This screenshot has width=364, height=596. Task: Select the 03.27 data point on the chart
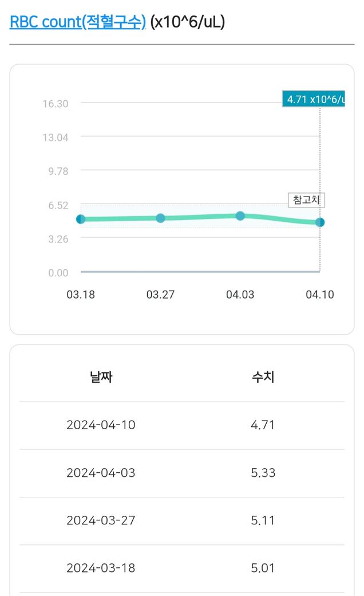coord(160,218)
